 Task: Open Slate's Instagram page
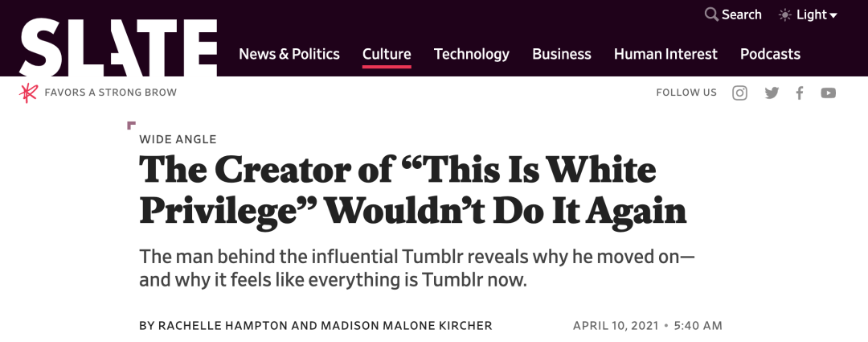pyautogui.click(x=739, y=93)
